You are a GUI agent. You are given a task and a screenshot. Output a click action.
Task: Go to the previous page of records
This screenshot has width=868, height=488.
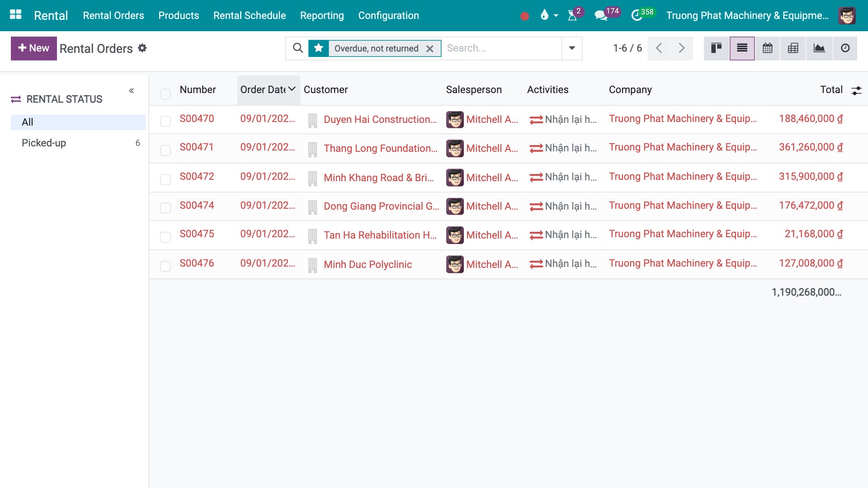tap(659, 48)
